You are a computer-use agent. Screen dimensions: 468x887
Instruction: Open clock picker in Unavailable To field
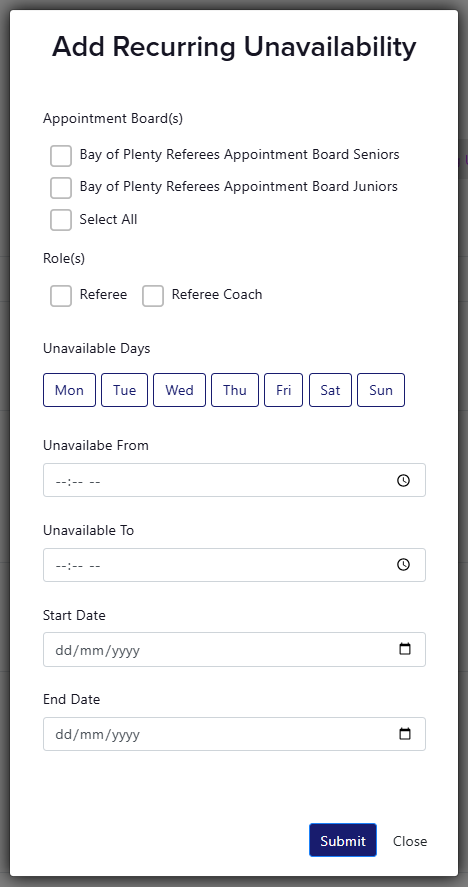click(403, 565)
